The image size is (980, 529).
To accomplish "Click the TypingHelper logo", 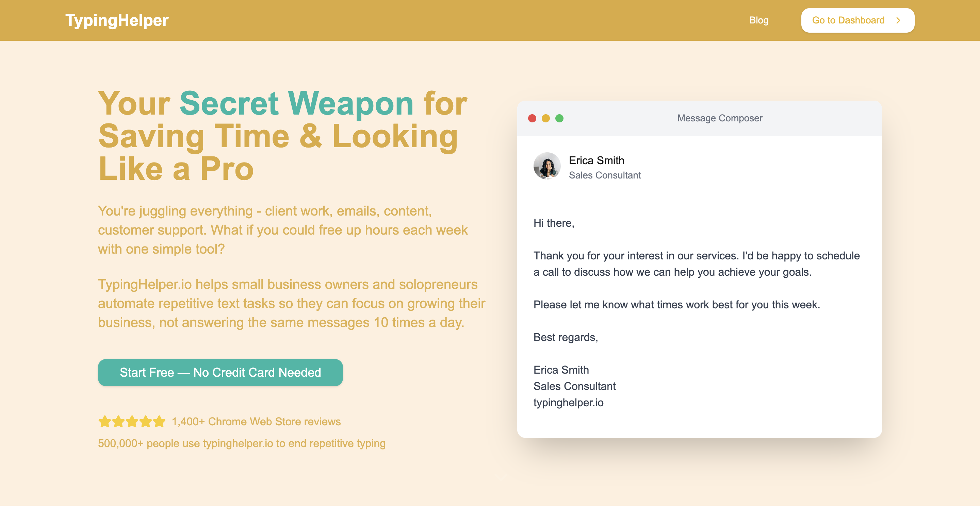I will click(117, 20).
